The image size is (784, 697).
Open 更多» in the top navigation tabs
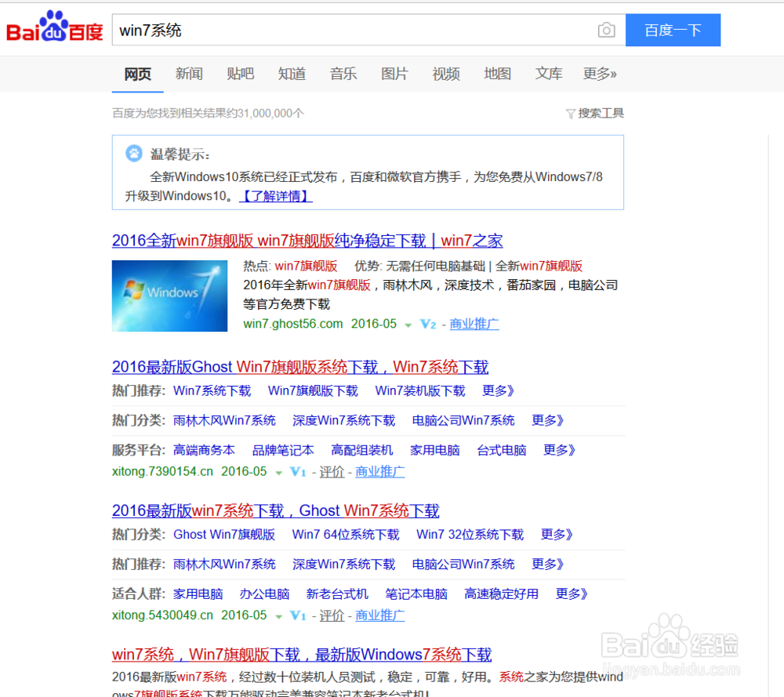(600, 74)
